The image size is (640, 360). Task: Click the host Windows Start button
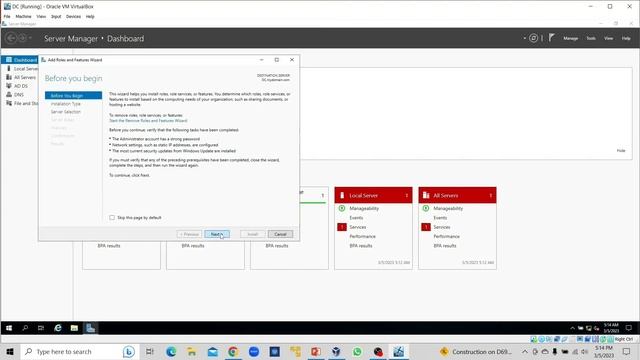(10, 351)
